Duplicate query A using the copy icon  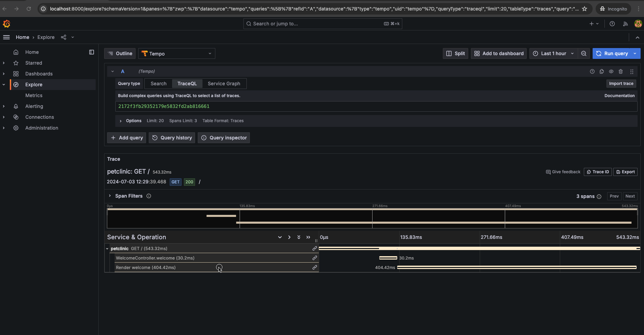(x=602, y=71)
